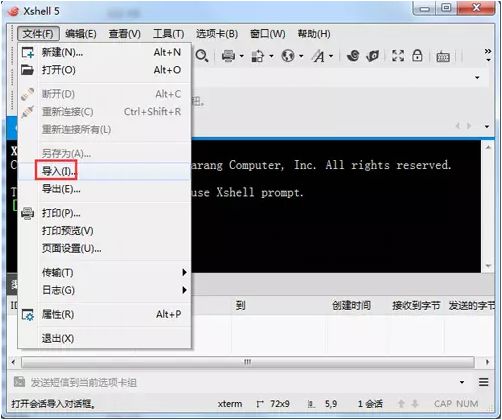Open the dropdown arrow next to the color scheme icon
This screenshot has width=502, height=420.
pyautogui.click(x=271, y=56)
